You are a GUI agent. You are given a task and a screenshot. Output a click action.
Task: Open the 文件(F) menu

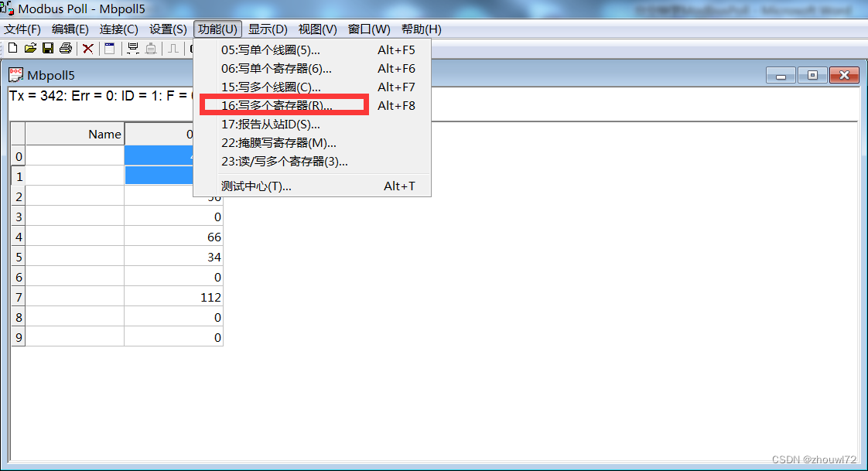[22, 29]
